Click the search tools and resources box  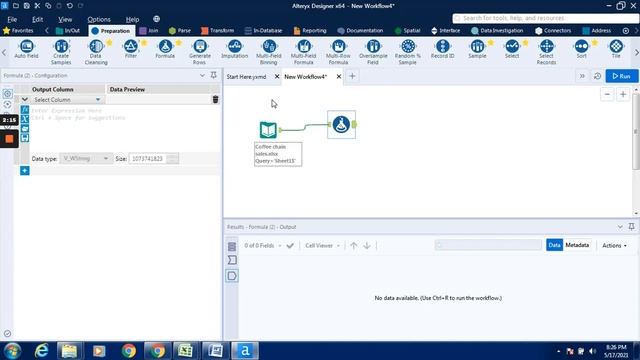coord(545,18)
